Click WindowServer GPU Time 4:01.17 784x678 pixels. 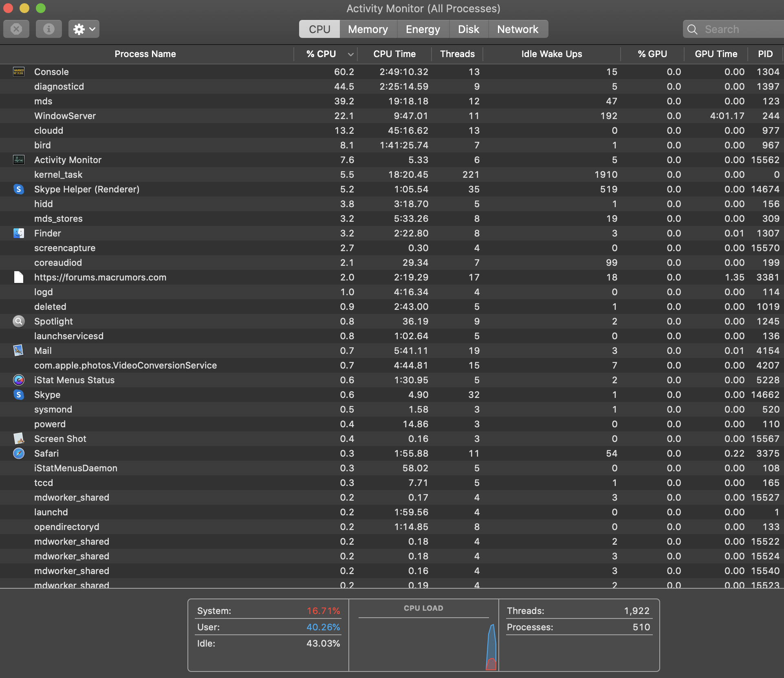pyautogui.click(x=727, y=116)
